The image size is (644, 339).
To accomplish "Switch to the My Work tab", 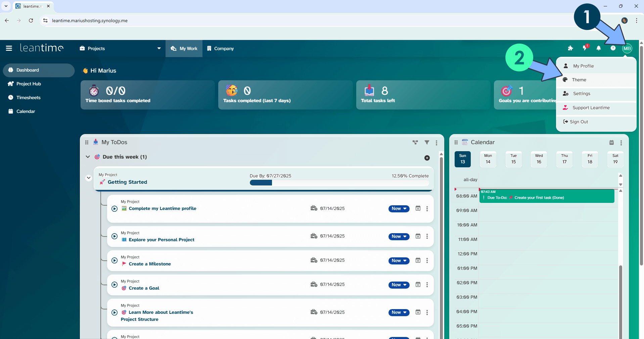I will coord(184,48).
